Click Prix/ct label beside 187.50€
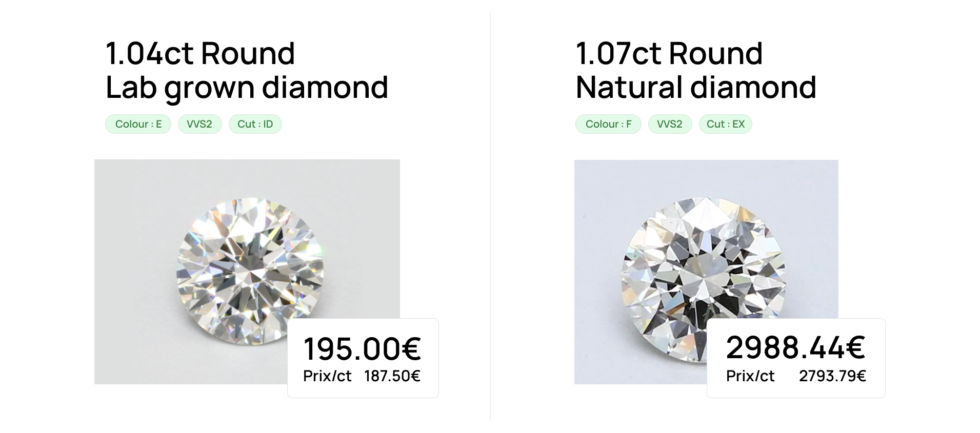This screenshot has height=433, width=980. click(327, 376)
